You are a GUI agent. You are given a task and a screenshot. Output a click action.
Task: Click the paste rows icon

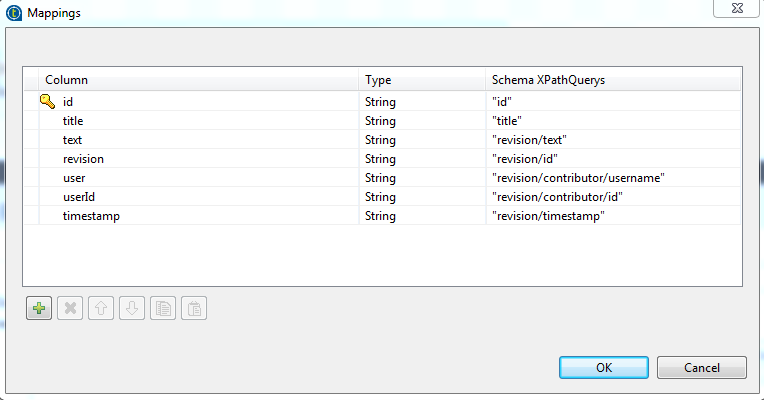point(194,308)
